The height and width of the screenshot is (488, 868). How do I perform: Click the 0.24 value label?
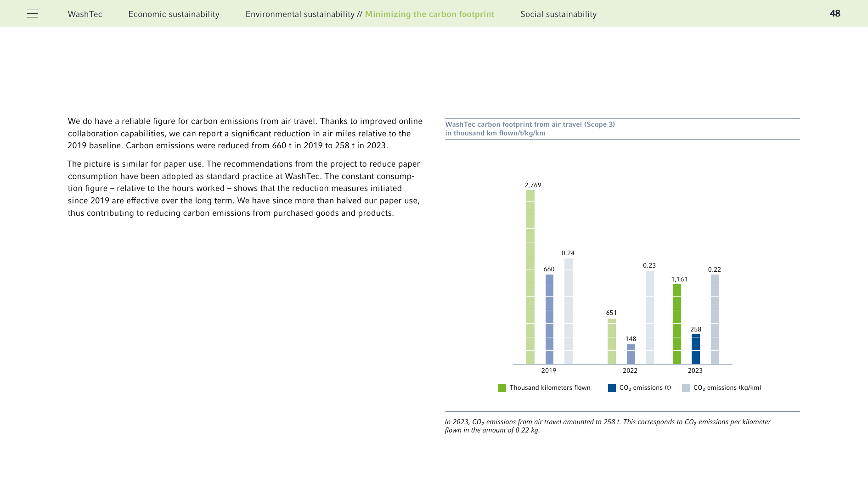pyautogui.click(x=568, y=253)
